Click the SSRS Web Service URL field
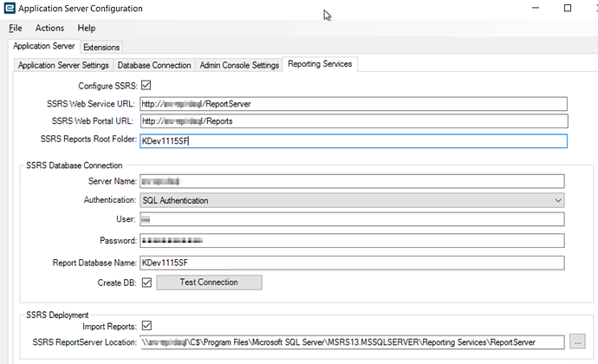Viewport: 598px width, 364px height. pos(353,104)
